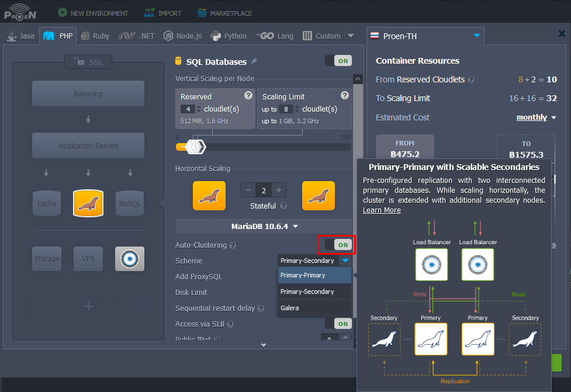Open the Custom tab
Viewport: 571px width, 392px height.
(322, 36)
